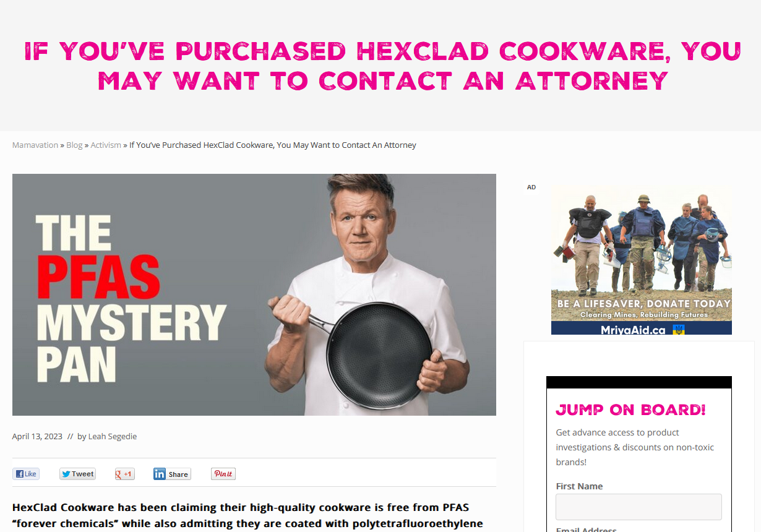The image size is (761, 532).
Task: Open the MriyaAid donate advertisement
Action: coord(642,260)
